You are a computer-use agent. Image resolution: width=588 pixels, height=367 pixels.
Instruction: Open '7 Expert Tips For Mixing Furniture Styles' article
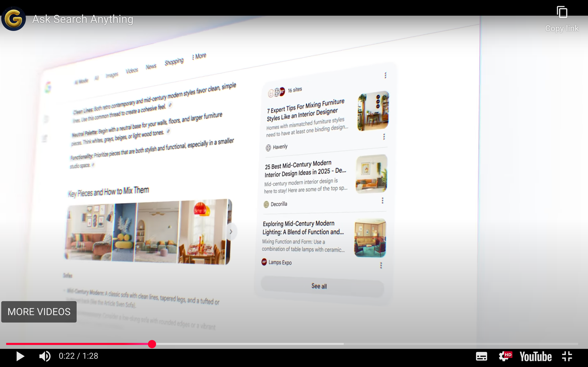pos(305,110)
